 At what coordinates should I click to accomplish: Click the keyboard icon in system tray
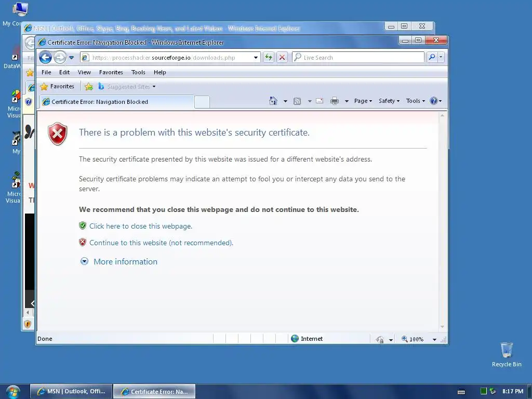click(461, 392)
